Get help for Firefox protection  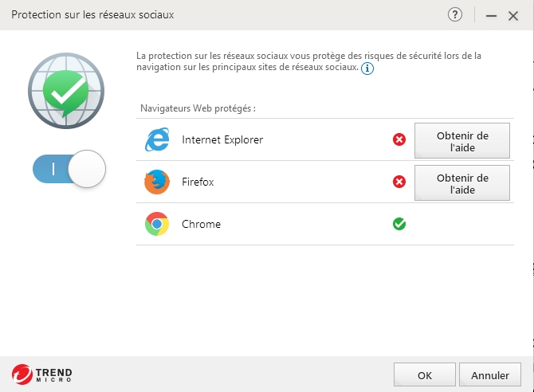point(462,183)
